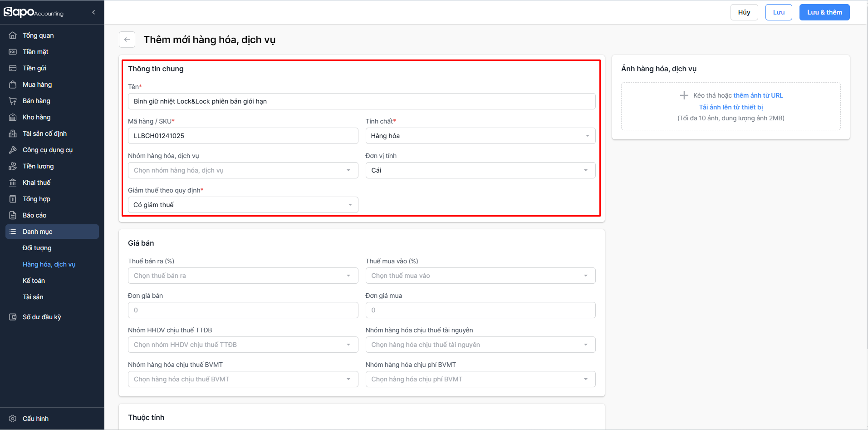Click the Mã hàng / SKU field

click(243, 136)
